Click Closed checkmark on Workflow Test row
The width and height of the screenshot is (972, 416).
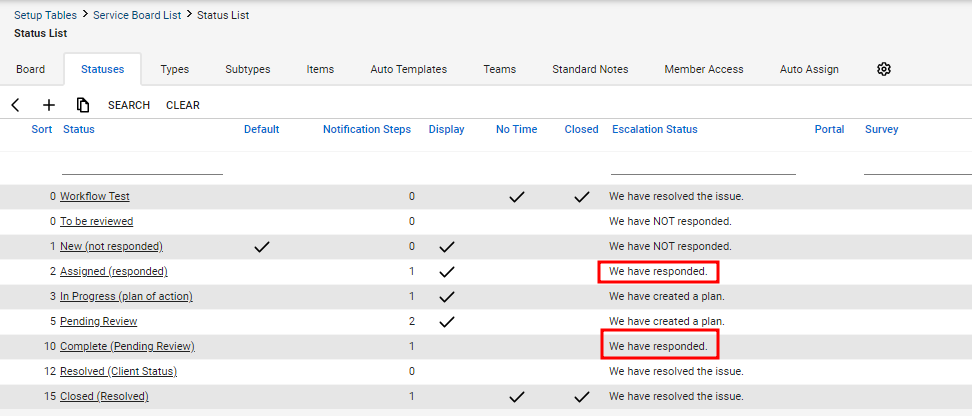pos(581,197)
